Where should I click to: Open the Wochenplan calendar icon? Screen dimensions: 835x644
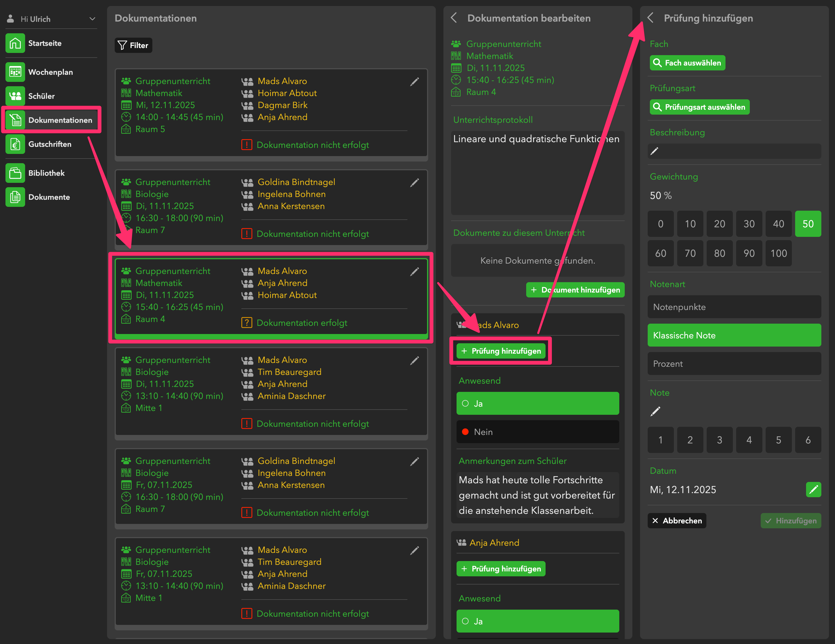[15, 72]
